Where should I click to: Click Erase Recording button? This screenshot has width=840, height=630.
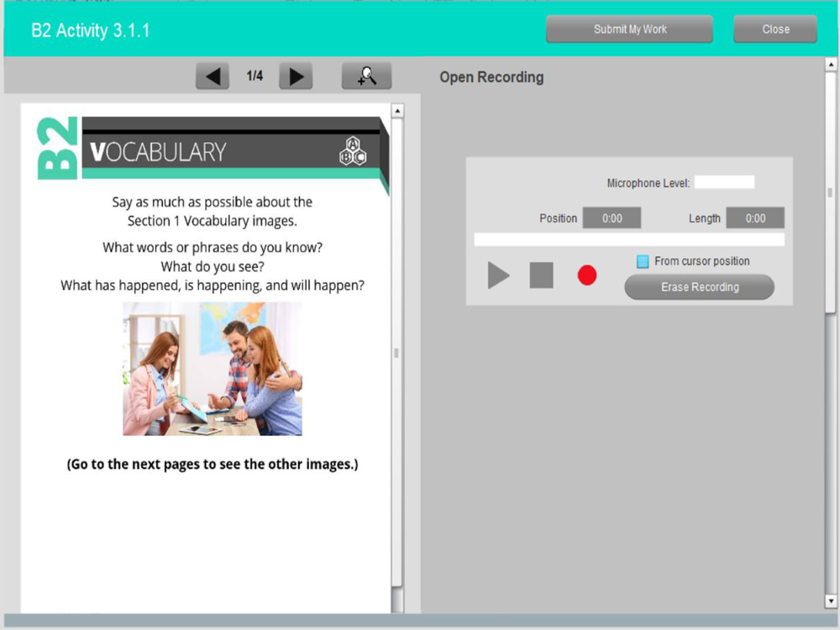(x=699, y=287)
